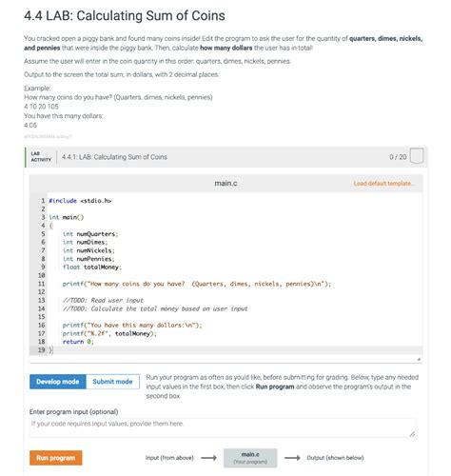
Task: Switch to Develop mode
Action: [58, 382]
